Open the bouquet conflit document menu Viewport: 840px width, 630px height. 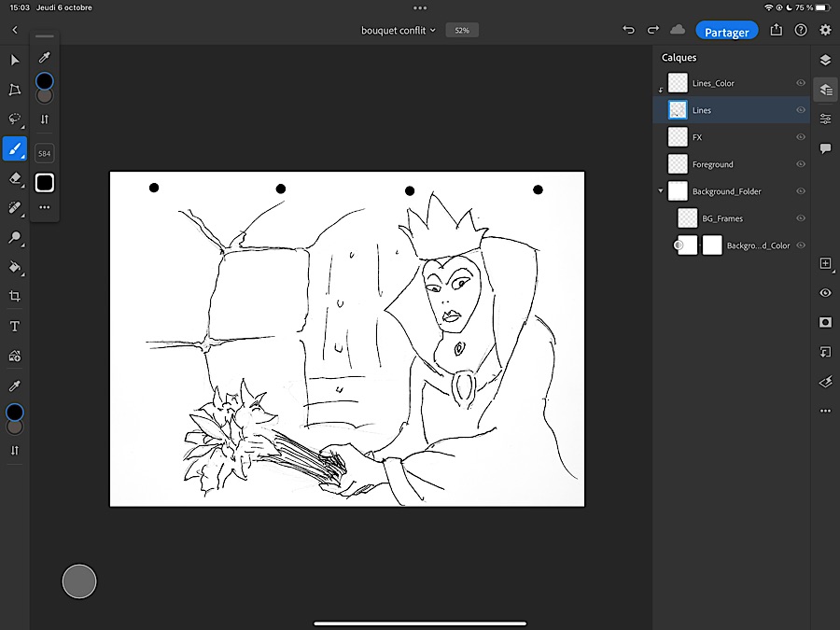399,31
